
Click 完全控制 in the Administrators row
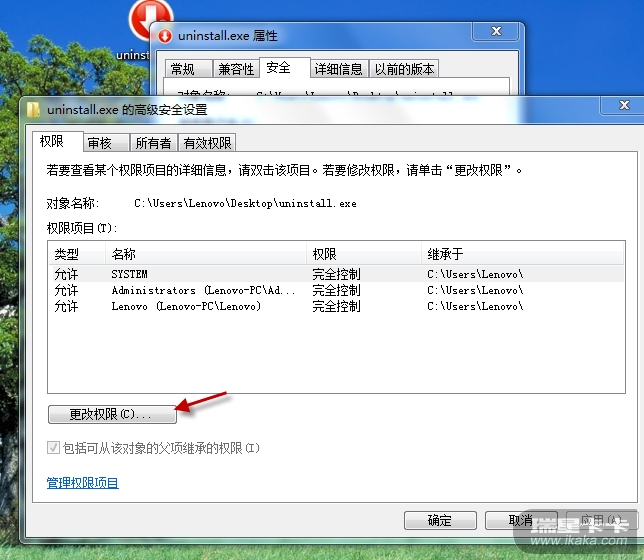coord(336,290)
